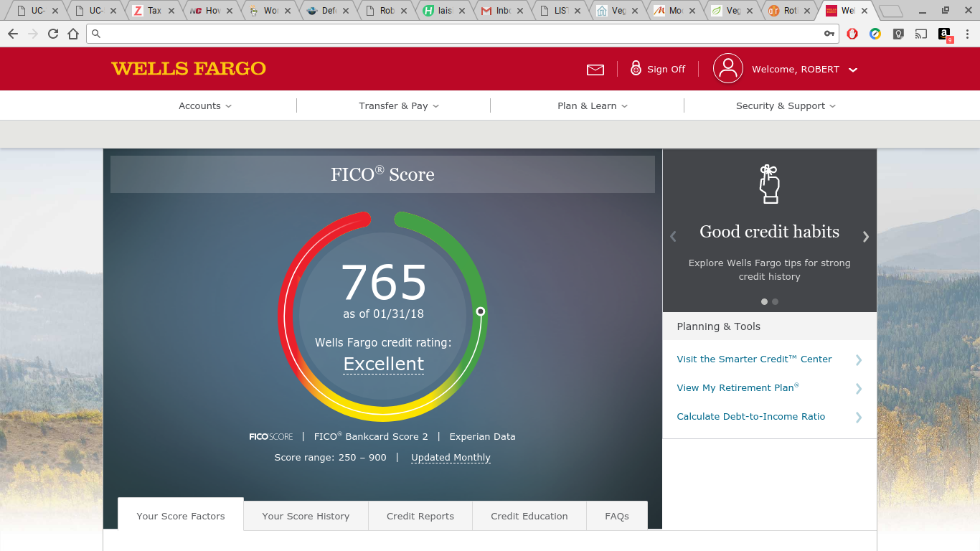Click the Cast extension icon
The image size is (980, 551).
(921, 34)
